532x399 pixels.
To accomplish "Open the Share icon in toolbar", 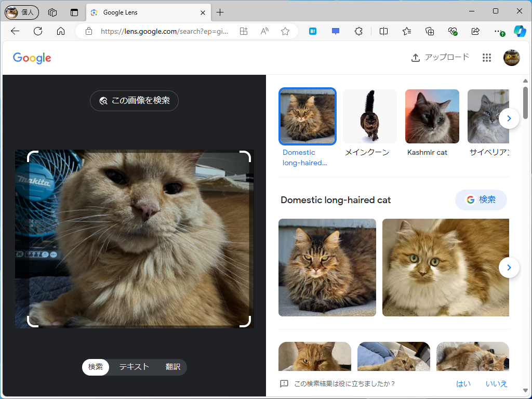I will [475, 31].
